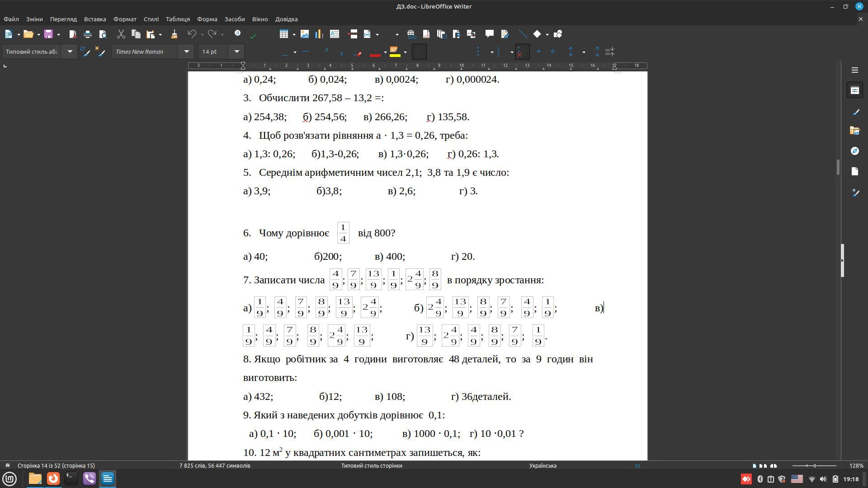Image resolution: width=868 pixels, height=488 pixels.
Task: Expand the paragraph style dropdown
Action: point(70,52)
